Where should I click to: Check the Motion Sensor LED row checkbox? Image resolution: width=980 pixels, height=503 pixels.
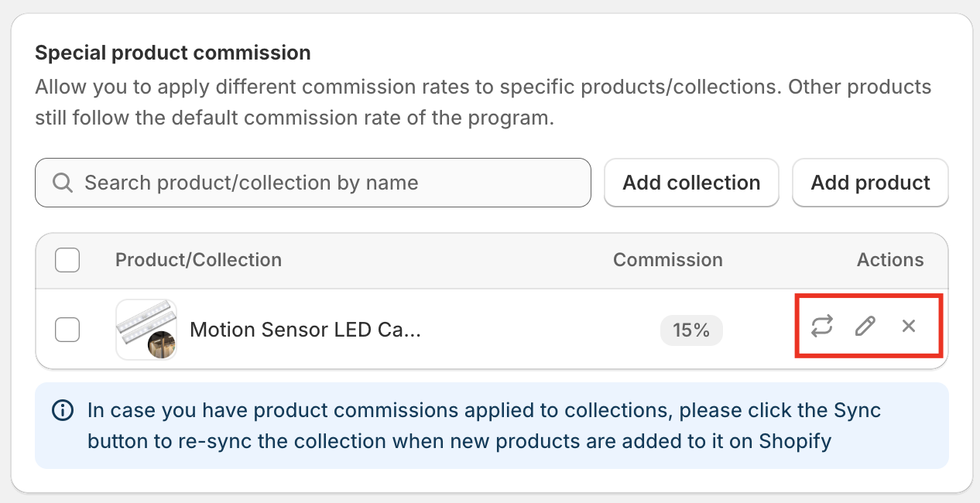click(x=67, y=330)
